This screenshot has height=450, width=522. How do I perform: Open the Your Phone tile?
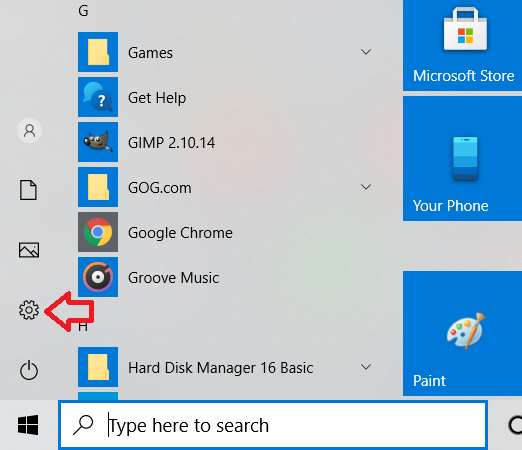tap(462, 158)
